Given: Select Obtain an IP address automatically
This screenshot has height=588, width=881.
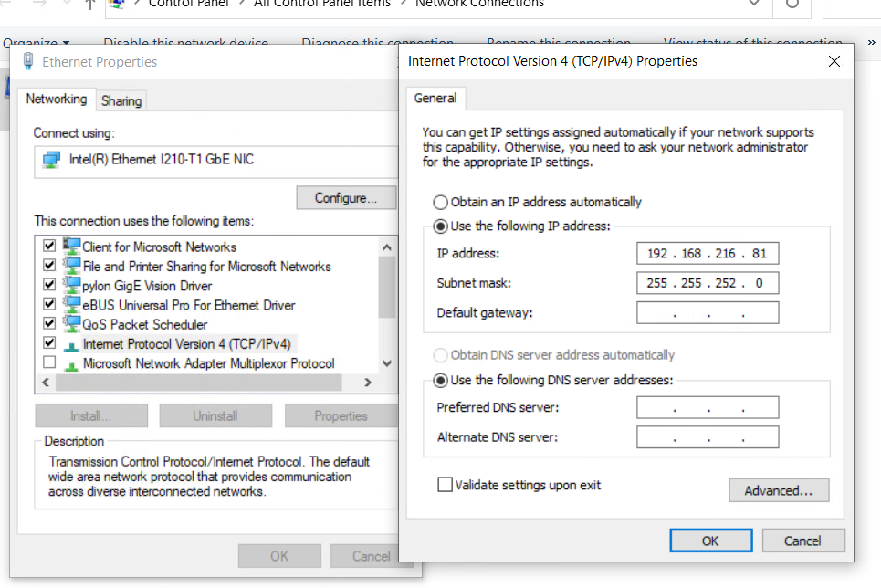Looking at the screenshot, I should [440, 203].
